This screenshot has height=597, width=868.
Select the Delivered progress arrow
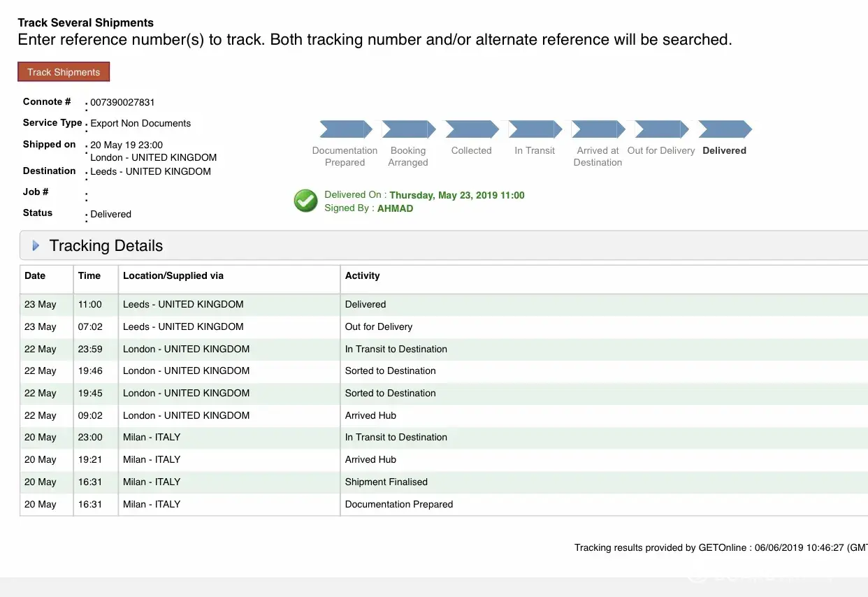(725, 129)
